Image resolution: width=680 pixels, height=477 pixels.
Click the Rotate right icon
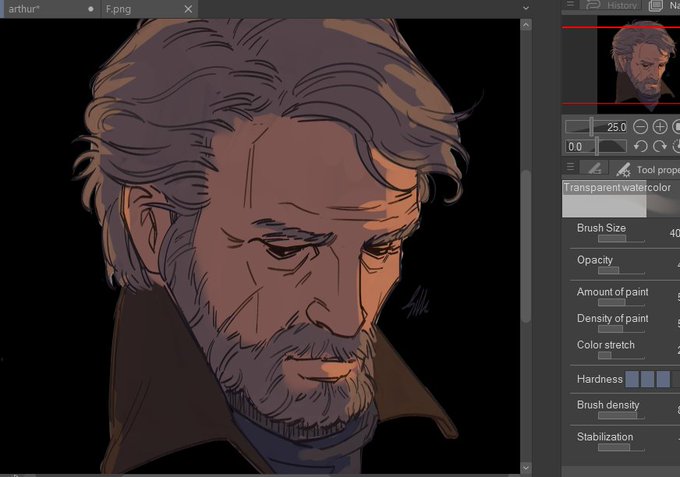(660, 146)
